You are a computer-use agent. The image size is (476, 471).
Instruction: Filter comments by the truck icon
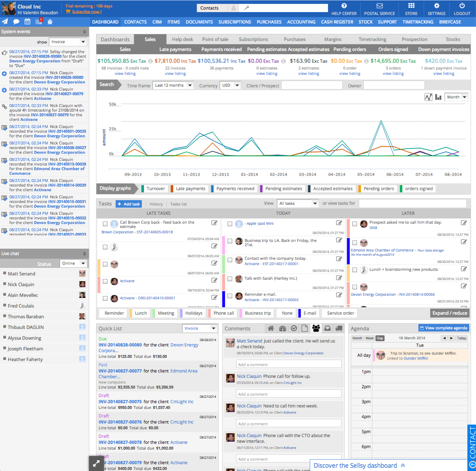click(x=339, y=328)
